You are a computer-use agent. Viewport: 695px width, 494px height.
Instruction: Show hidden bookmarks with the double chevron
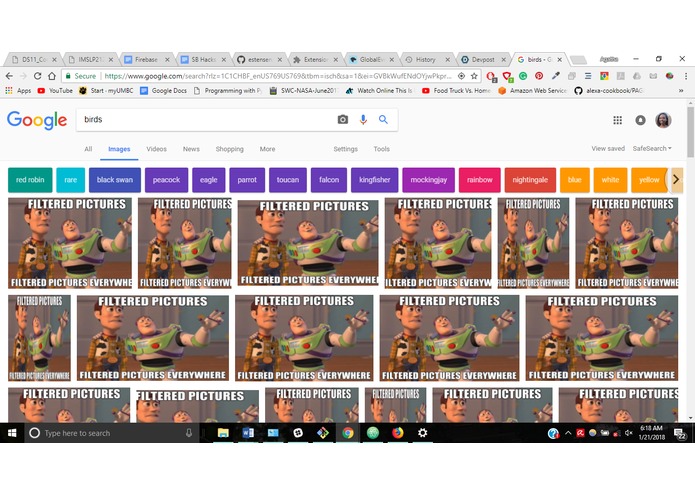tap(681, 90)
